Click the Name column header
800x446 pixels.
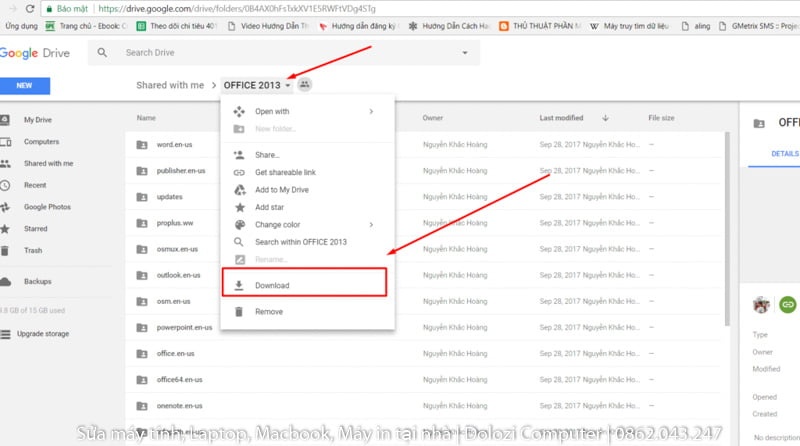[x=146, y=118]
